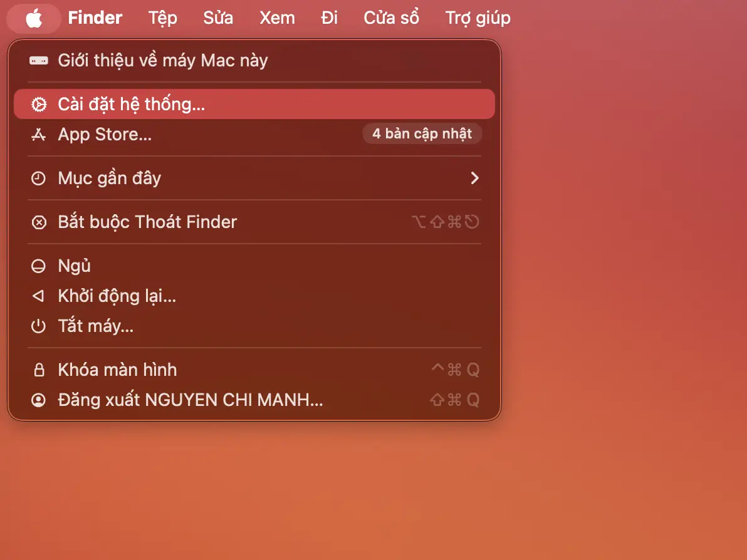Click the App Store icon in menu
The width and height of the screenshot is (747, 560).
[x=39, y=135]
